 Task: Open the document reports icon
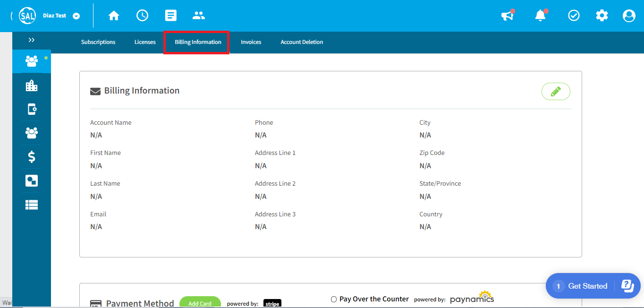click(x=170, y=16)
